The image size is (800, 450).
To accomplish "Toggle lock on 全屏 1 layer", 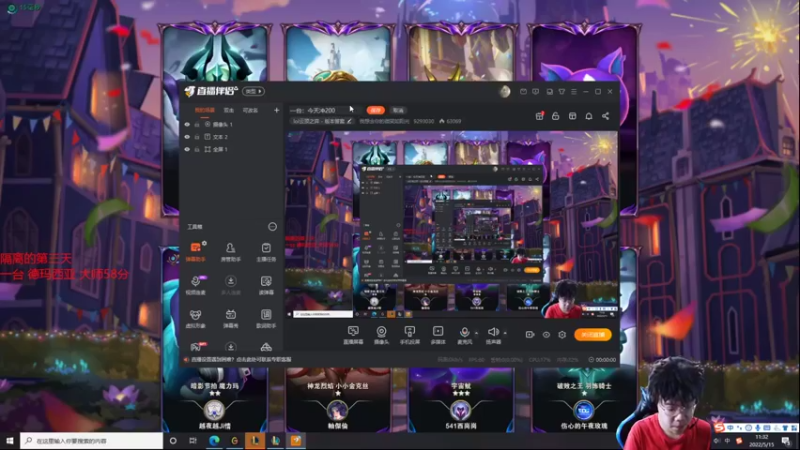I will pyautogui.click(x=197, y=149).
